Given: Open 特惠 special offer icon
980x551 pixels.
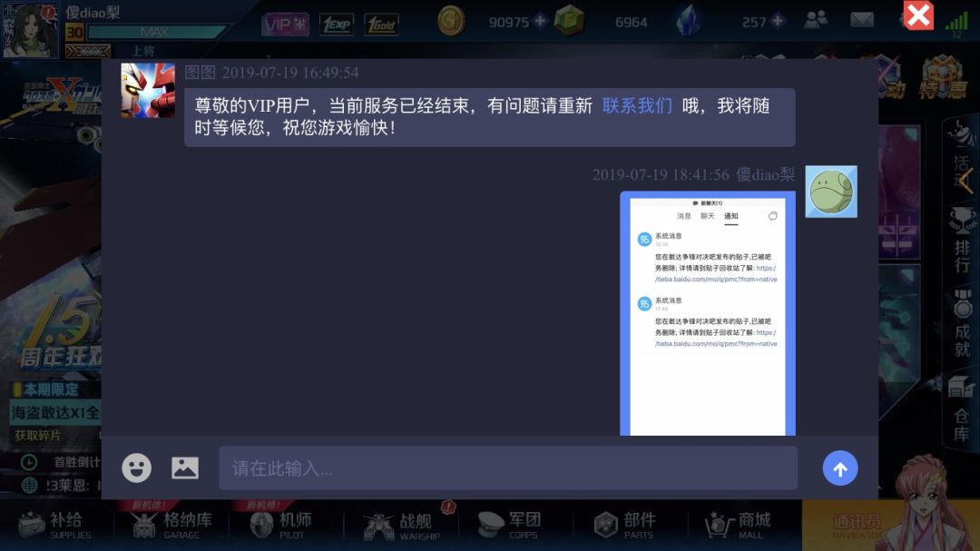Looking at the screenshot, I should point(943,78).
